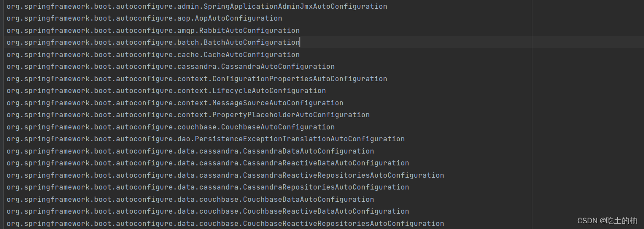The height and width of the screenshot is (229, 644).
Task: Click the SpringApplicationAdminJmxAutoConfiguration line
Action: [x=197, y=7]
